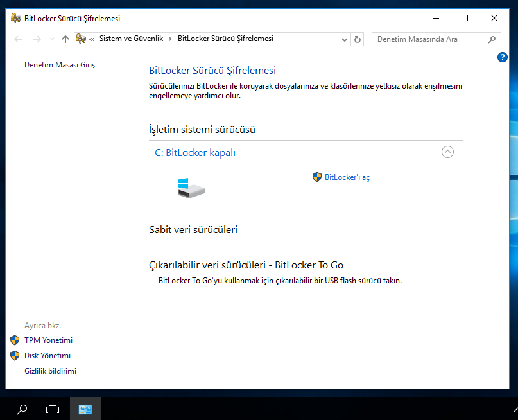Screen dimensions: 518x420
Task: Click the C: drive icon
Action: tap(190, 188)
